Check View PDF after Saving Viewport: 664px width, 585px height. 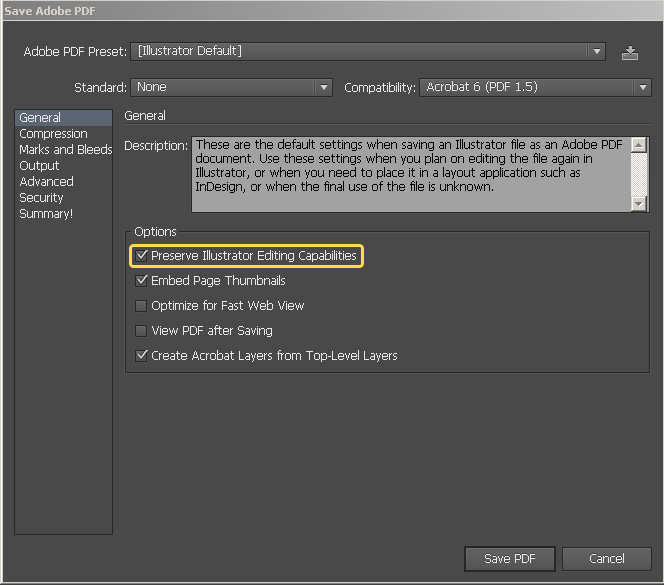point(141,330)
